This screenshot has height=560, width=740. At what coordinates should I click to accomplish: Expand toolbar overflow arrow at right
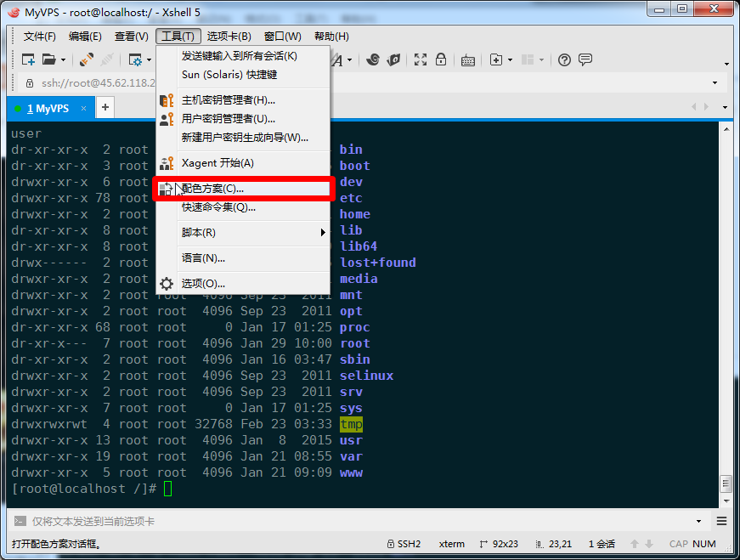tap(726, 64)
